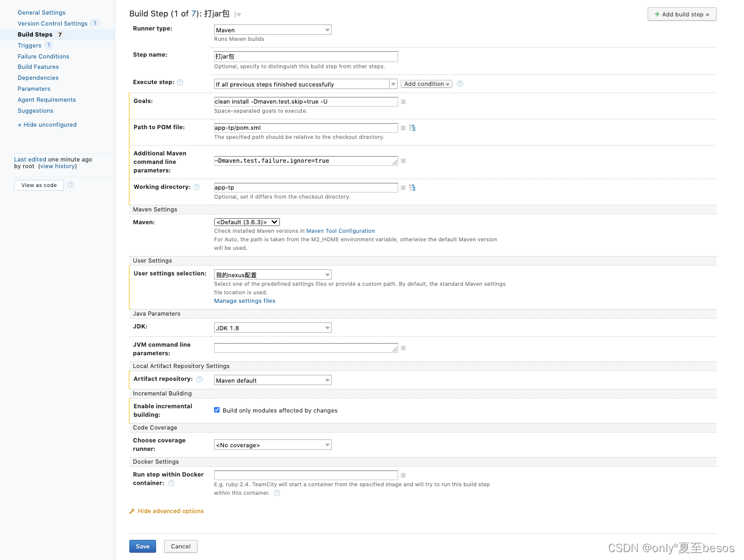Open Maven Tool Configuration link
744x560 pixels.
tap(340, 231)
